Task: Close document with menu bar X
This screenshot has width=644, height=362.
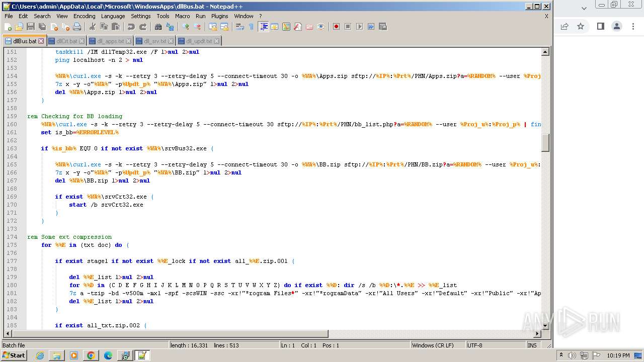Action: [x=546, y=16]
